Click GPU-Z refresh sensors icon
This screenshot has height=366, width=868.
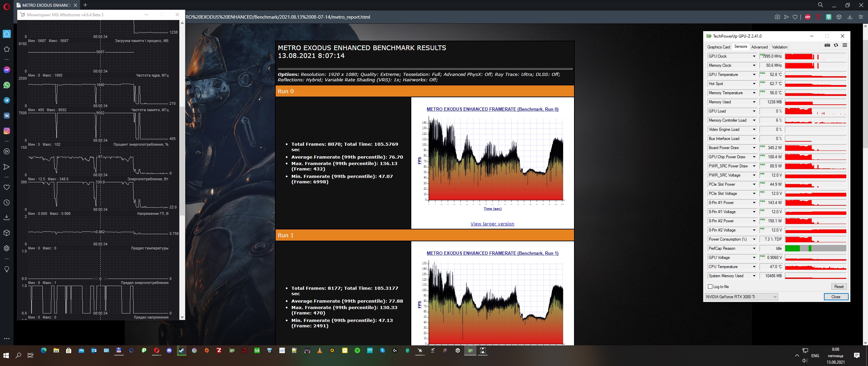pos(836,45)
